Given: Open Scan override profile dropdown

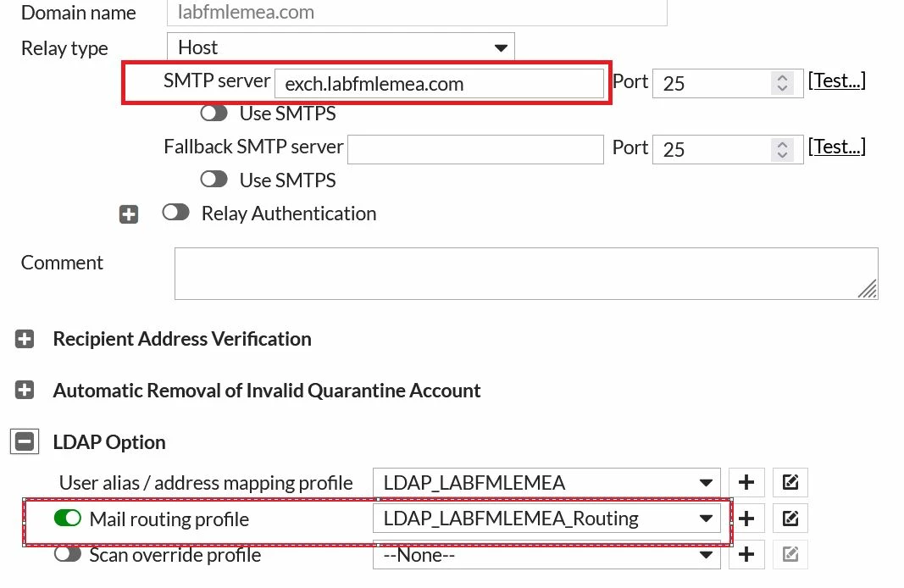Looking at the screenshot, I should click(546, 555).
